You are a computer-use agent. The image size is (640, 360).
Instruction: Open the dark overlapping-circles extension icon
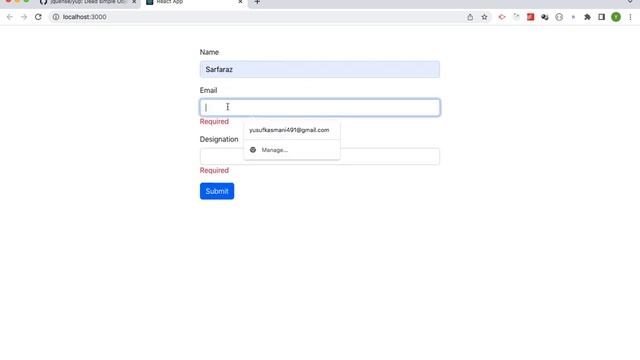pos(544,17)
